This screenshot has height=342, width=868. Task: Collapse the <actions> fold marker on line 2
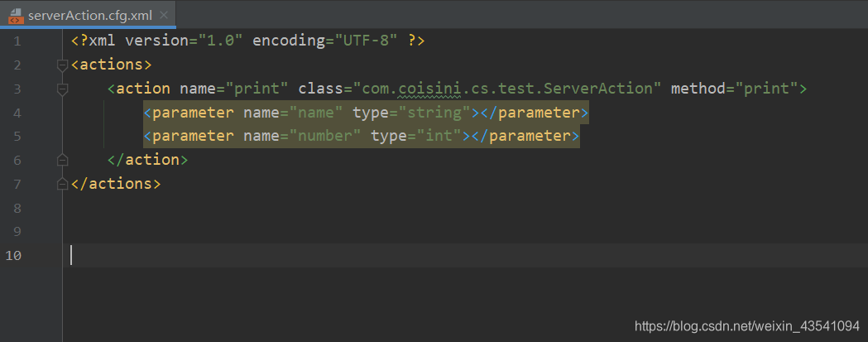coord(63,65)
